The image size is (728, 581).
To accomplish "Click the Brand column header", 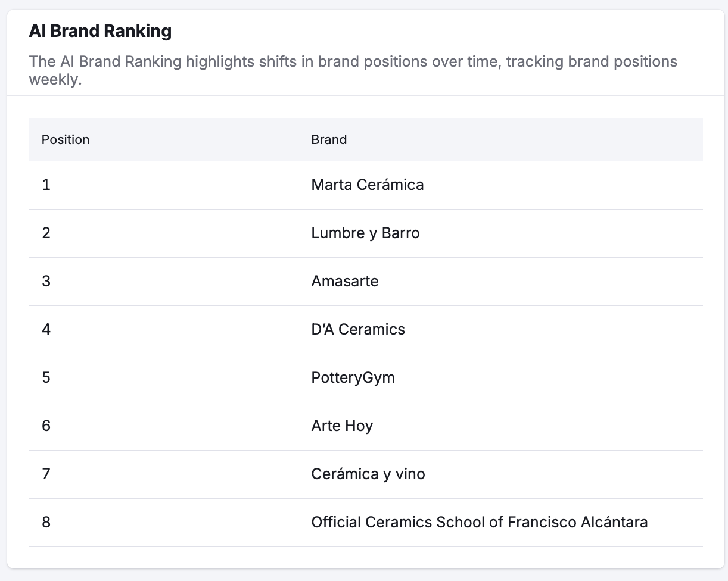I will coord(329,139).
